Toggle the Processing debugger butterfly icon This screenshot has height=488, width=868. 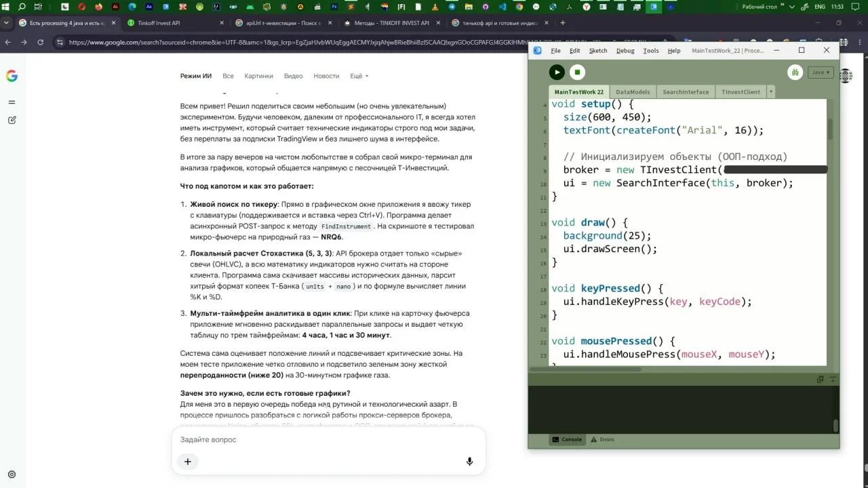click(795, 72)
